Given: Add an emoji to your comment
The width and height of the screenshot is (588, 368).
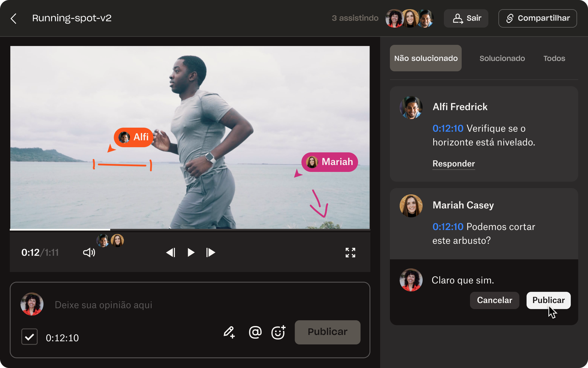Looking at the screenshot, I should coord(278,332).
